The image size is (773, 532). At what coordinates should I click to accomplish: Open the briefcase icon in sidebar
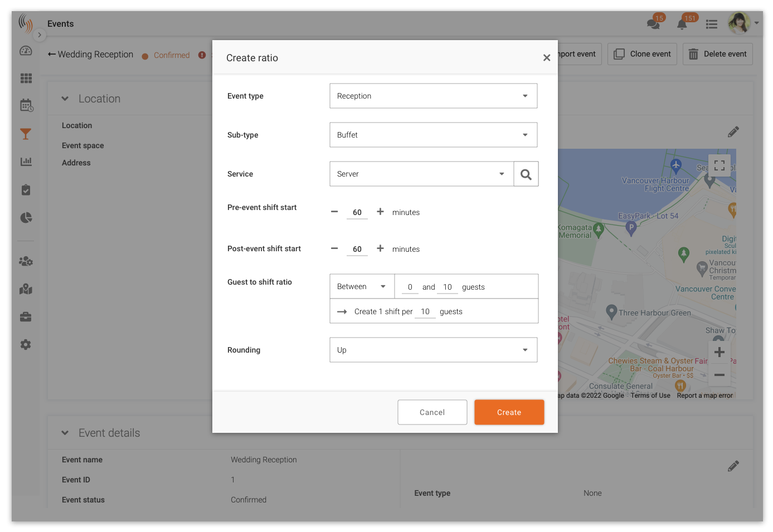click(x=26, y=317)
